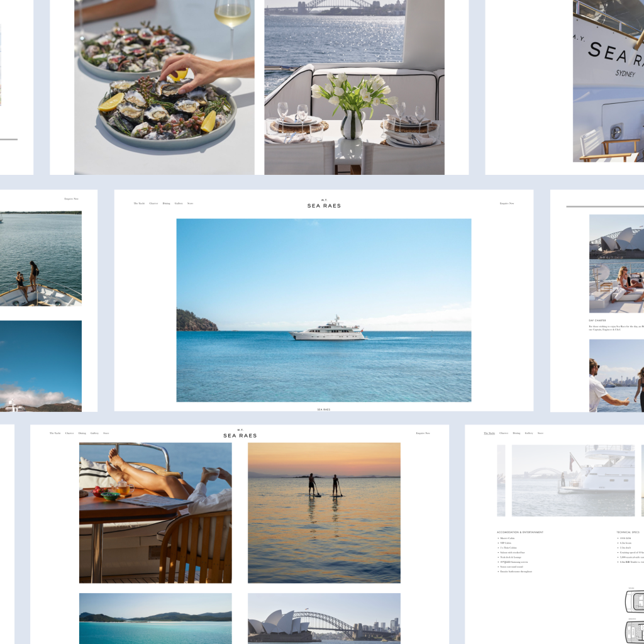Click the 'ACCOMODATION & ENTERTAINMENT' heading
The height and width of the screenshot is (644, 644).
tap(520, 532)
